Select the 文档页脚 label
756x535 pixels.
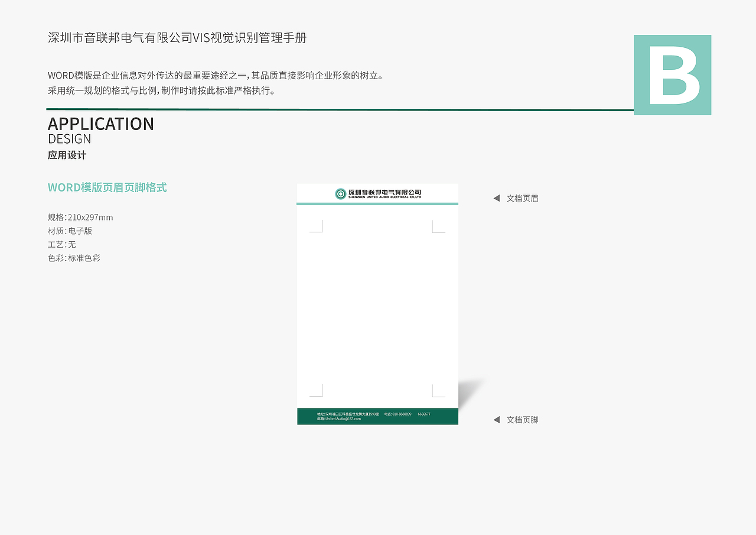point(522,420)
